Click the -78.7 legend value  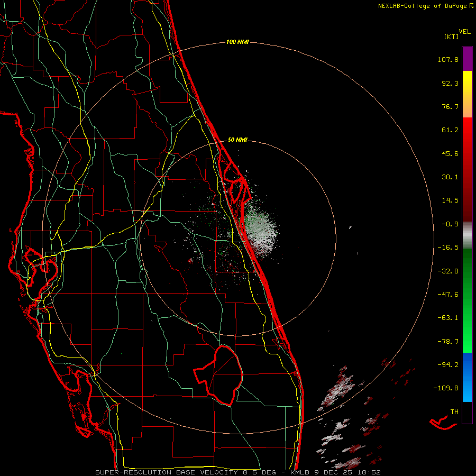tap(448, 342)
